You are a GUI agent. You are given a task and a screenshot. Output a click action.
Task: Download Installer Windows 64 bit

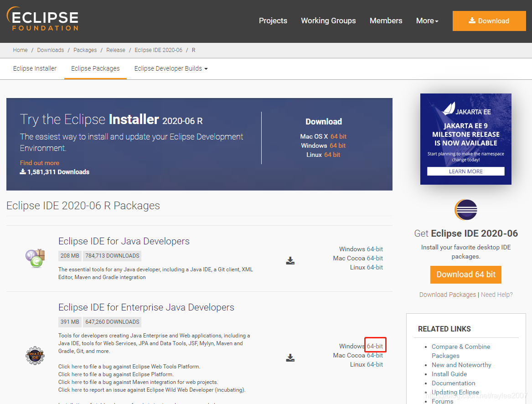coord(338,145)
